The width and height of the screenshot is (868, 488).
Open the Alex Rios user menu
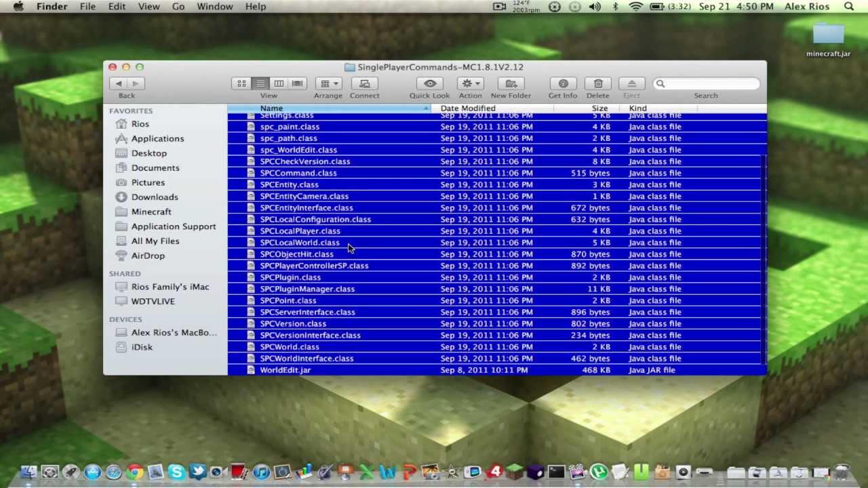click(x=807, y=7)
